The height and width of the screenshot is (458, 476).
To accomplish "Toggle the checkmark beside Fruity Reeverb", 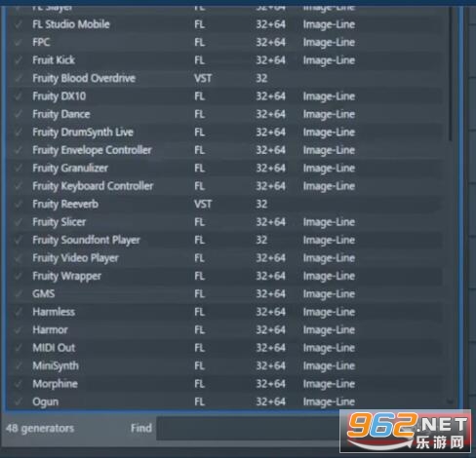I will point(19,205).
